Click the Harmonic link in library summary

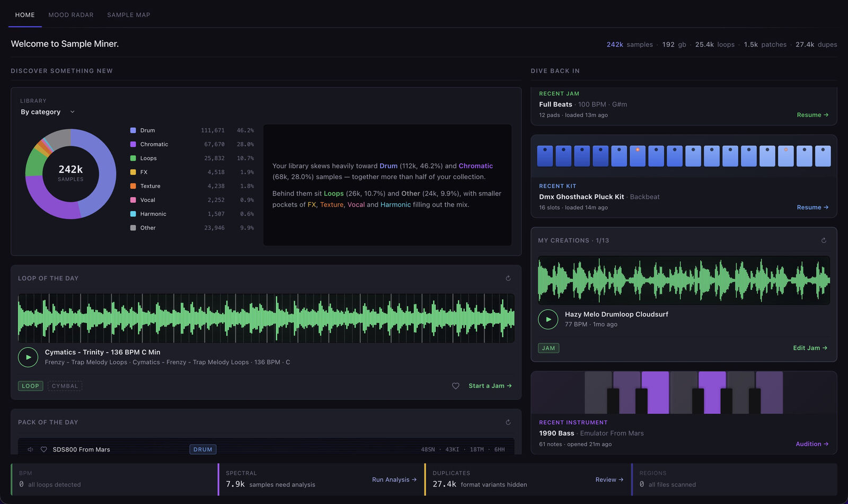[x=395, y=205]
